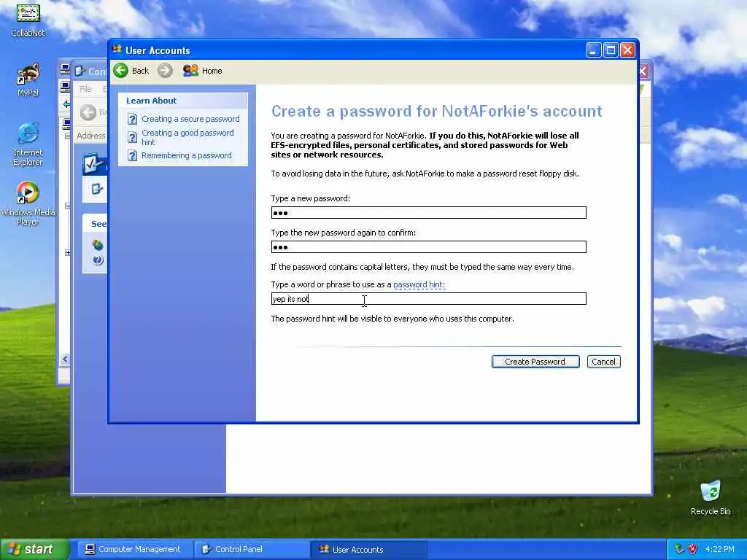Viewport: 747px width, 560px height.
Task: Expand the tree node in Computer Management
Action: coord(68,252)
